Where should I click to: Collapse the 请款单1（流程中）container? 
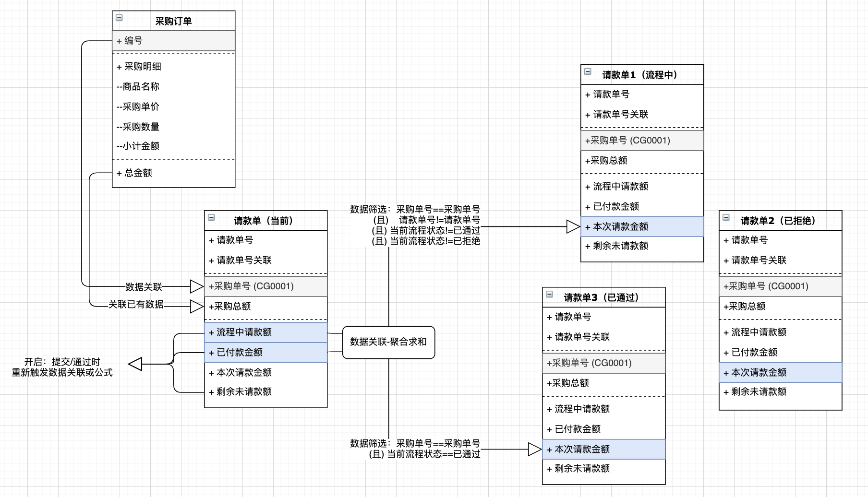[588, 71]
